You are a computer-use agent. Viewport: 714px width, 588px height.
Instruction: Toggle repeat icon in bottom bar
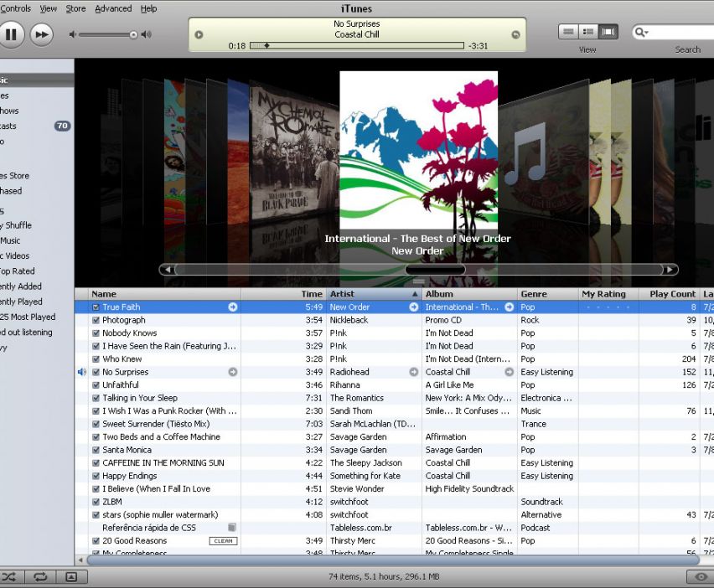tap(39, 576)
